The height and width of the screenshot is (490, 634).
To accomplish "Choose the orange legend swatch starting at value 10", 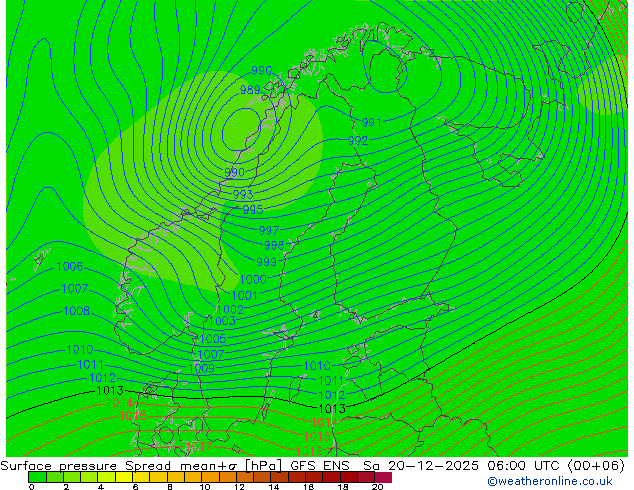I will click(210, 477).
